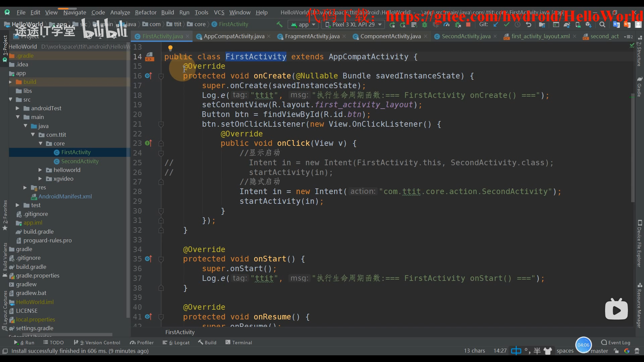Open the Search Everywhere magnifier icon
644x362 pixels.
click(x=602, y=24)
